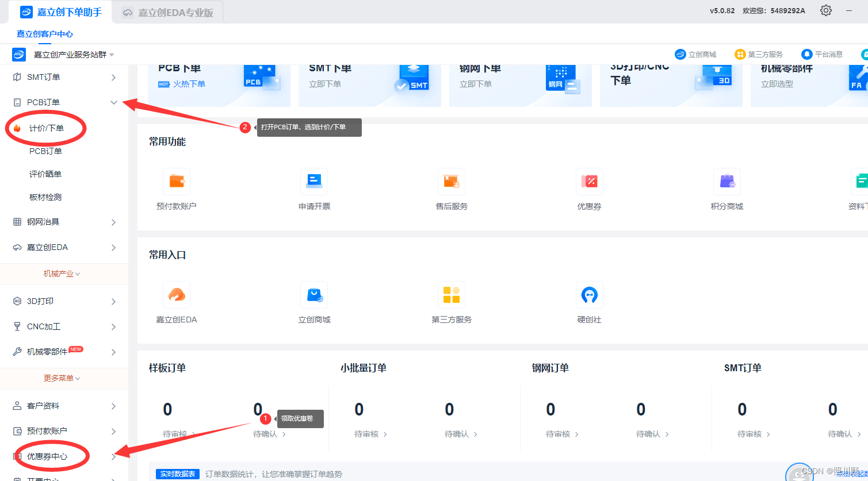Open the settings gear icon
This screenshot has height=481, width=868.
(826, 10)
